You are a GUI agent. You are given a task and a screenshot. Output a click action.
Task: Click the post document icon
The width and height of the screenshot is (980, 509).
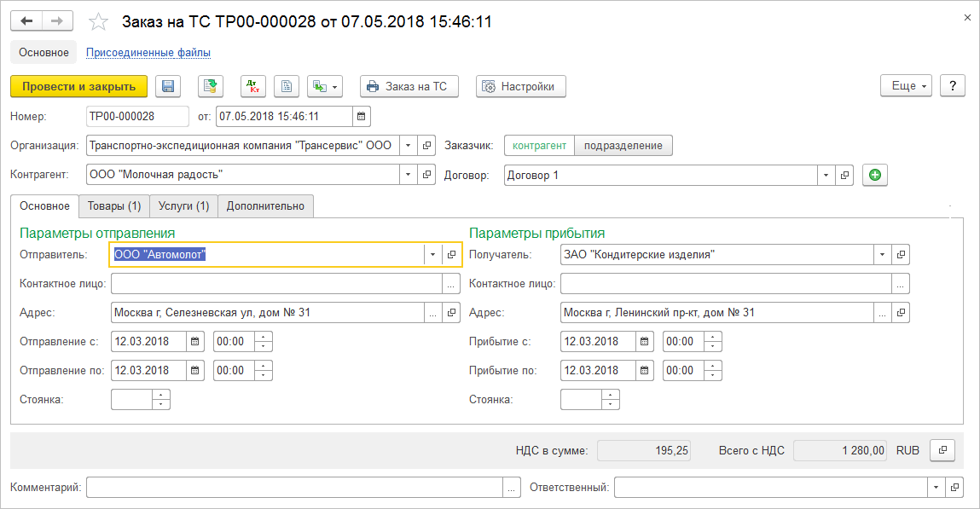pyautogui.click(x=211, y=86)
